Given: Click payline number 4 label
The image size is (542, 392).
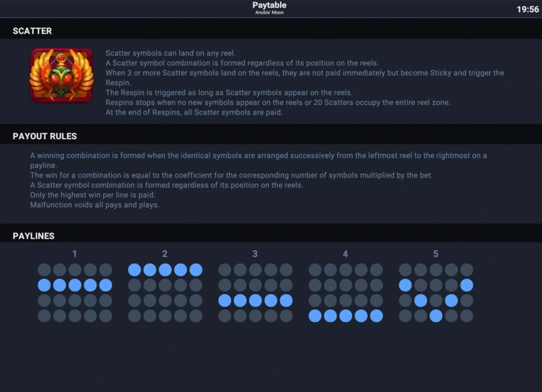Looking at the screenshot, I should [345, 254].
